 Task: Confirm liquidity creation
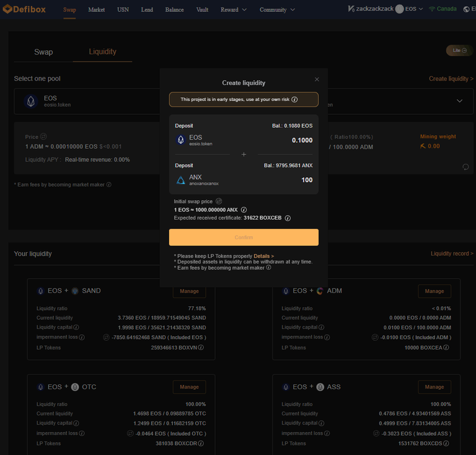[x=244, y=237]
